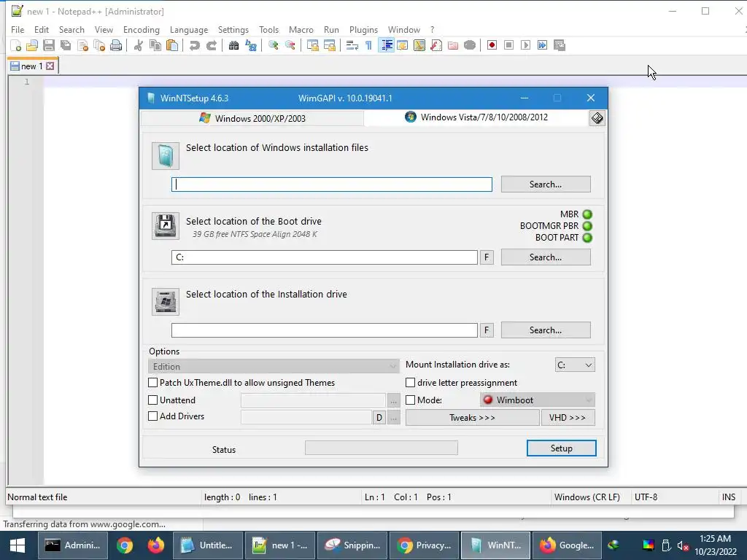This screenshot has width=747, height=560.
Task: Click the VHD >>> button
Action: click(568, 418)
